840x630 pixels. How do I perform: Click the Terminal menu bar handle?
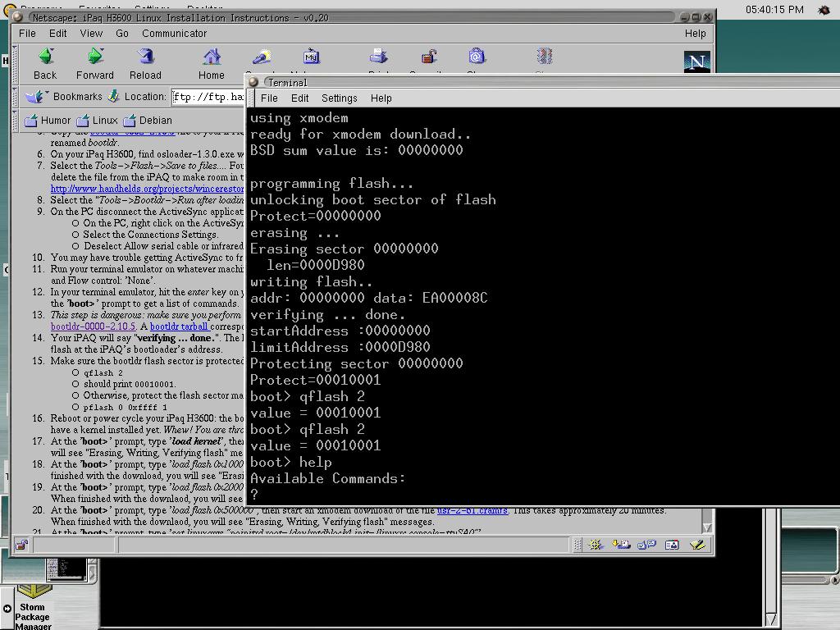(x=249, y=98)
